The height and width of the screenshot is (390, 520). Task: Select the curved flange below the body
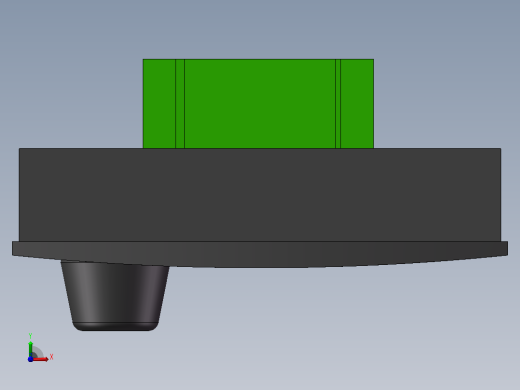(x=260, y=254)
